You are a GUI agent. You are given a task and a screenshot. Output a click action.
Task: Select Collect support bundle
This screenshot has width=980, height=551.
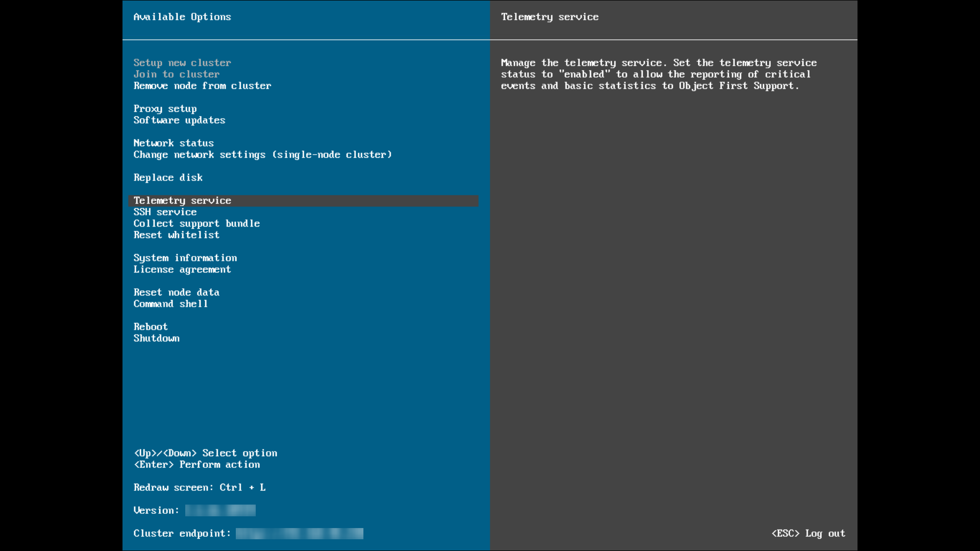click(197, 223)
